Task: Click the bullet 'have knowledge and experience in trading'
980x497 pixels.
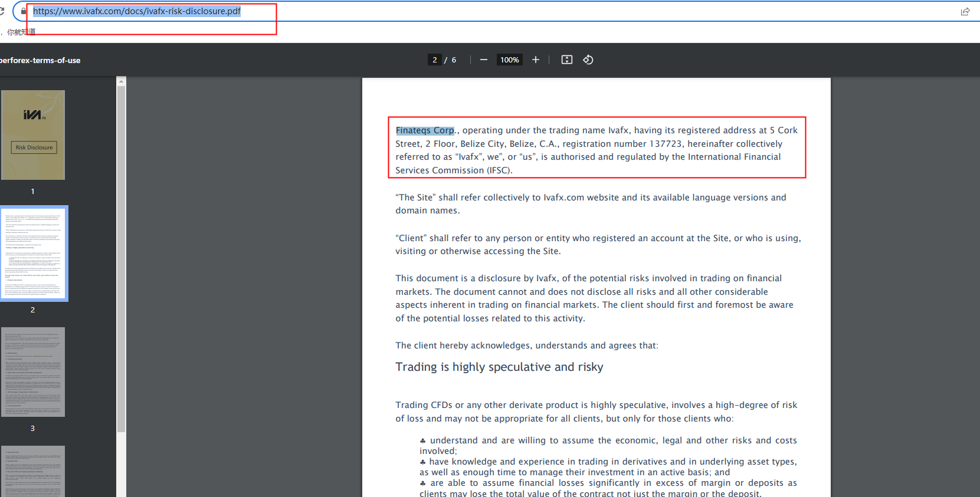Action: click(516, 462)
